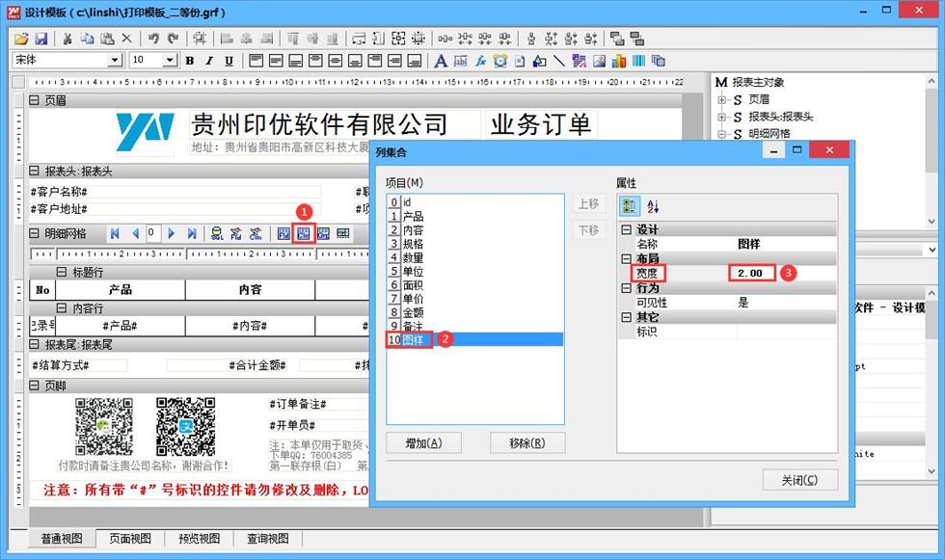Insert a static text box (A icon)
The image size is (945, 560).
pos(441,61)
